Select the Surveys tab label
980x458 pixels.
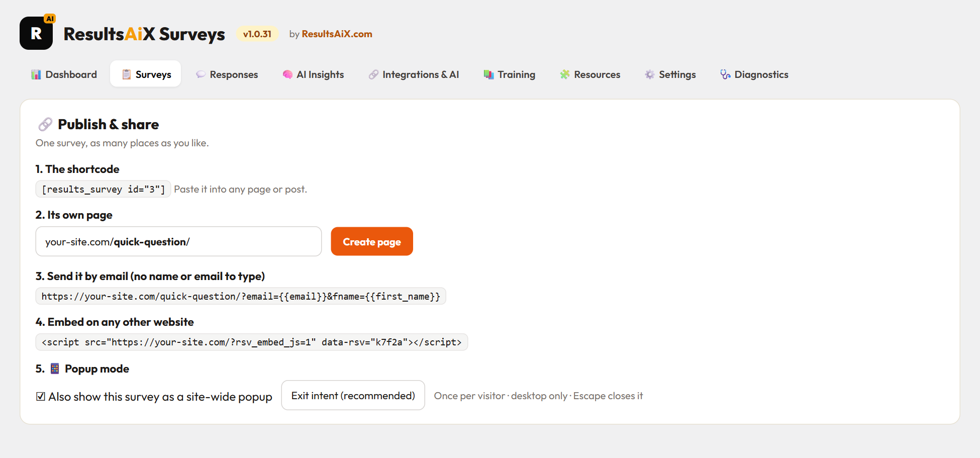click(153, 74)
